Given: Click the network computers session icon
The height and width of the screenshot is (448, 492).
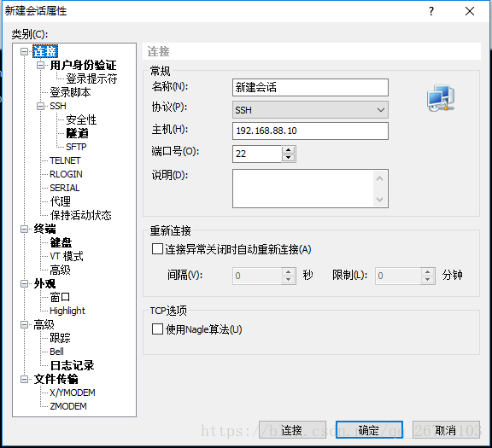Looking at the screenshot, I should [x=441, y=98].
